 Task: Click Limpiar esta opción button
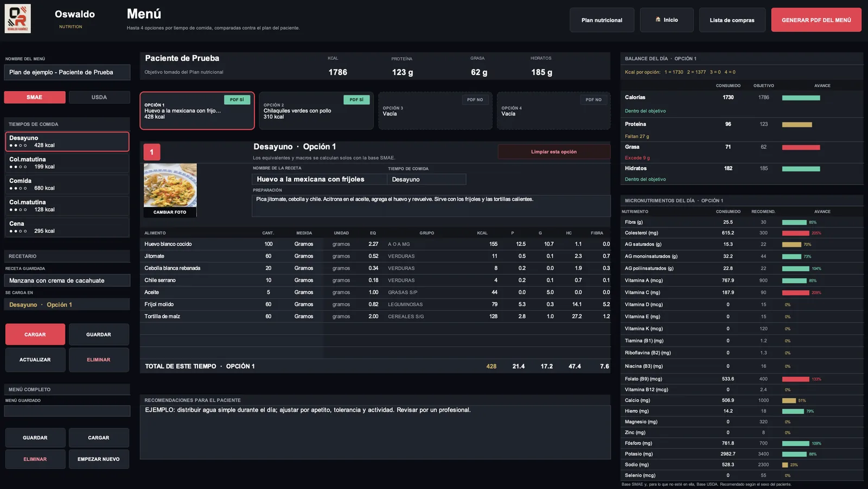(554, 152)
